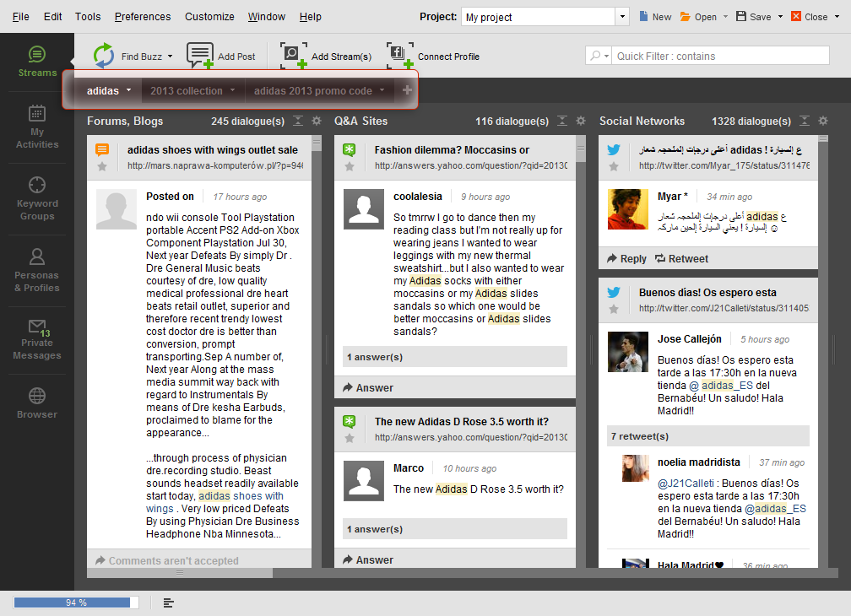Open the File menu

pos(20,17)
